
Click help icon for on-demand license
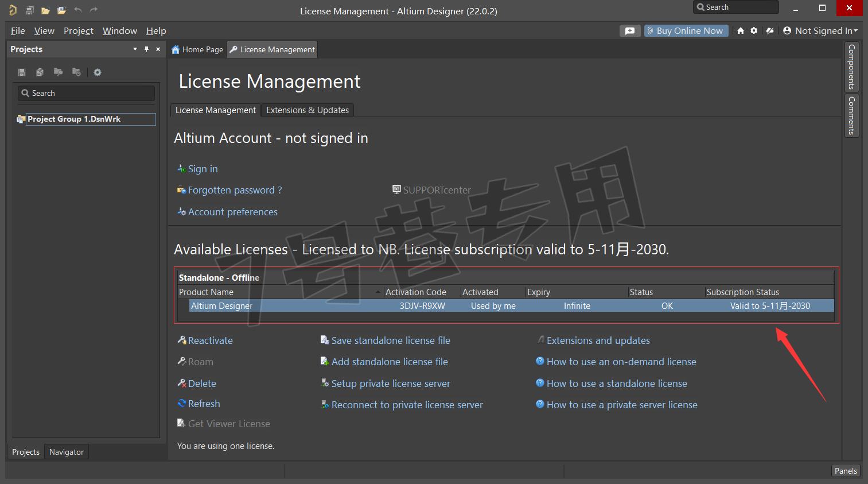[540, 361]
